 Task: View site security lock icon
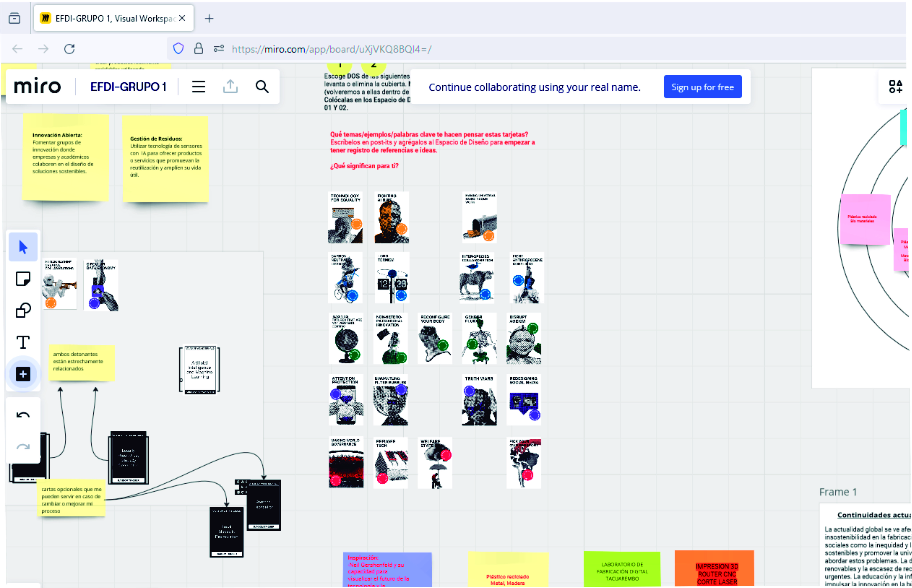click(199, 49)
